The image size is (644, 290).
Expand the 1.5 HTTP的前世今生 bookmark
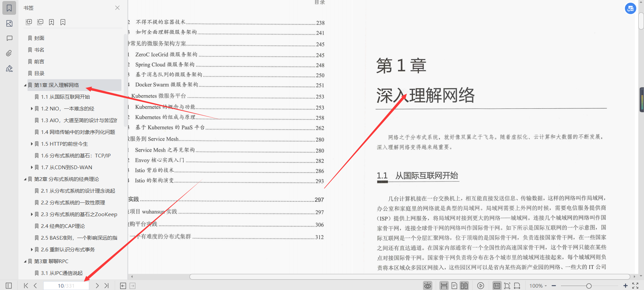pyautogui.click(x=32, y=144)
